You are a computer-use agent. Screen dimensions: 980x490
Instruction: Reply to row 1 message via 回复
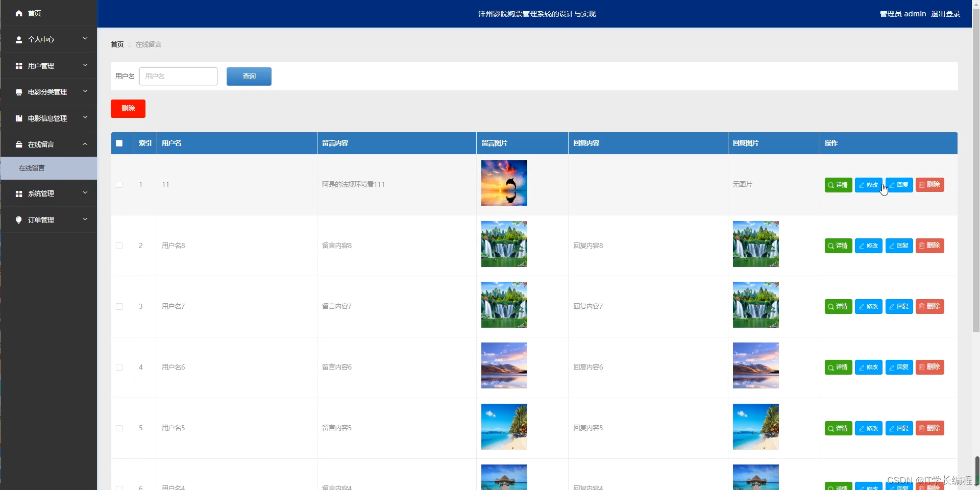click(x=899, y=185)
